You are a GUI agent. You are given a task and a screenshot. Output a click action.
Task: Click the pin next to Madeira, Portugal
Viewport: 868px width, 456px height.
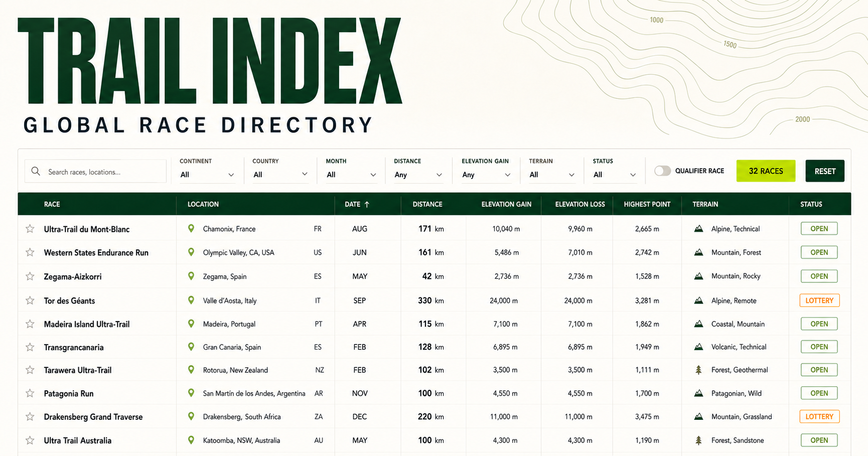pyautogui.click(x=191, y=324)
